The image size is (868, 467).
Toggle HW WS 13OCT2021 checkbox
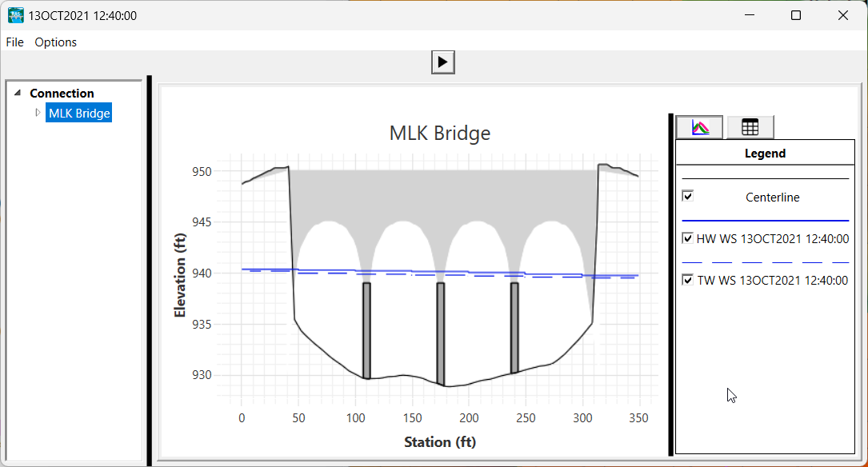(x=687, y=238)
